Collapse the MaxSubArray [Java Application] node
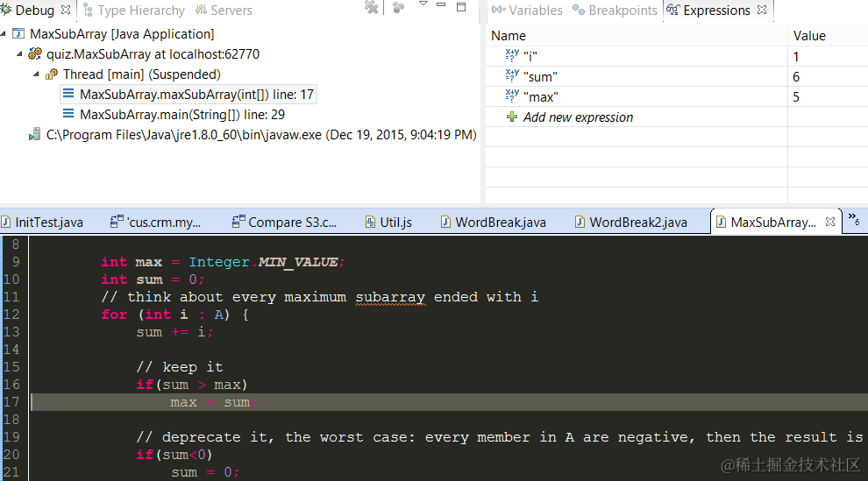 4,34
